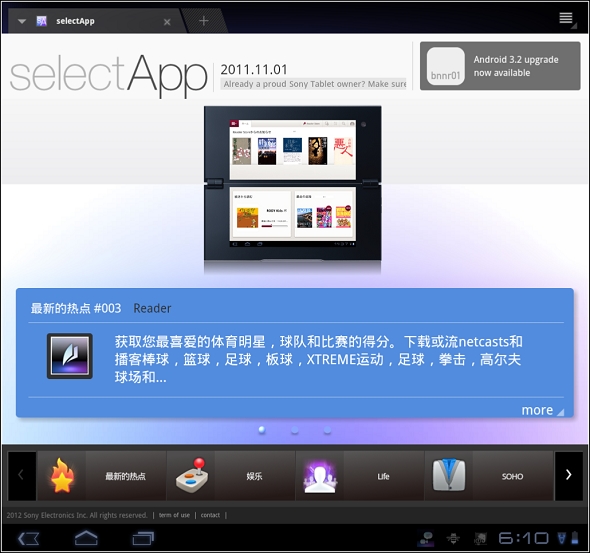The height and width of the screenshot is (553, 590).
Task: Open browser menu icon at top right
Action: click(x=566, y=19)
